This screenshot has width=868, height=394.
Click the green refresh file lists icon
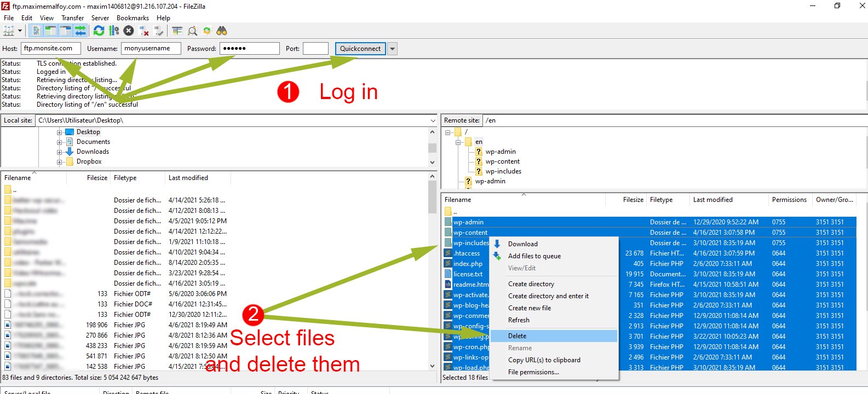[x=99, y=31]
